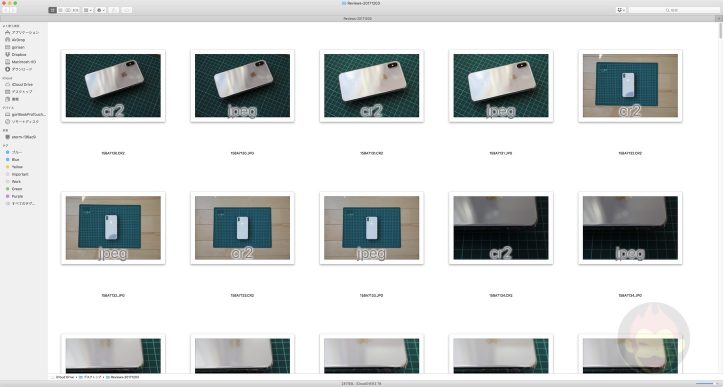This screenshot has width=723, height=387.
Task: Open AirDrop in the sidebar
Action: (x=15, y=40)
